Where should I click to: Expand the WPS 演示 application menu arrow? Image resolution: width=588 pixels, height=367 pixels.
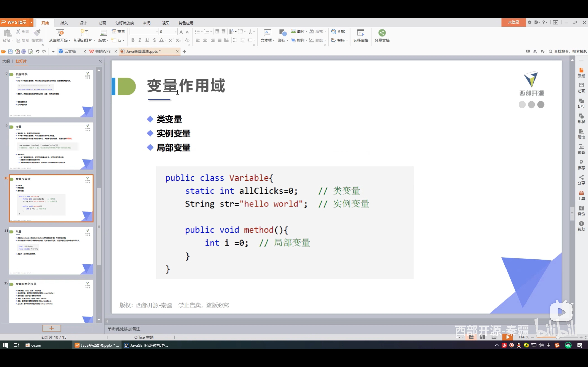31,22
